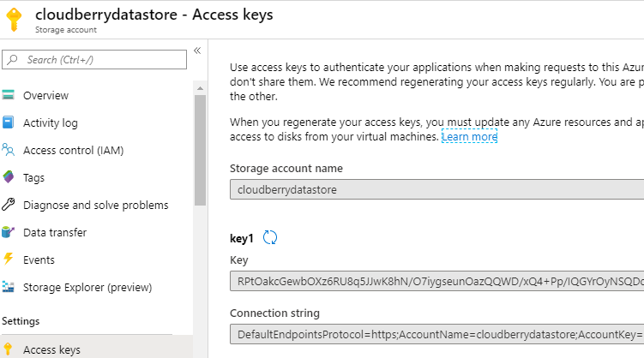Click the wrench diagnose icon
Viewport: 644px width, 358px height.
pyautogui.click(x=9, y=204)
